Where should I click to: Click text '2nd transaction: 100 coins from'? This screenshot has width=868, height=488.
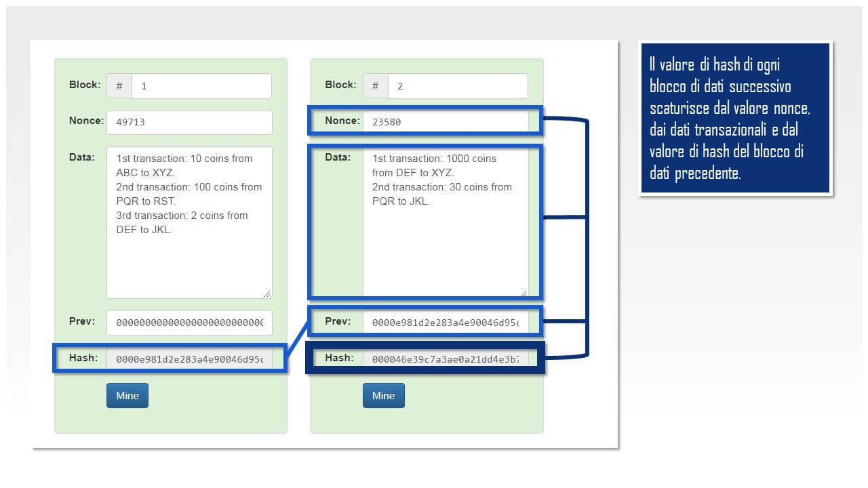189,187
